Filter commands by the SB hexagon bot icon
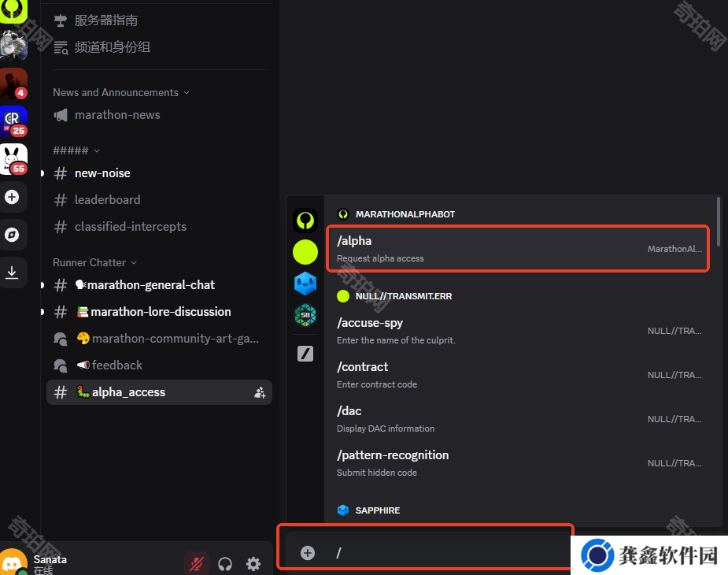 305,315
